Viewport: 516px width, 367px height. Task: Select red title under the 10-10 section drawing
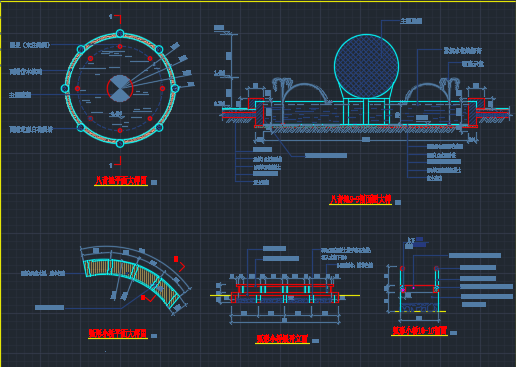point(419,330)
